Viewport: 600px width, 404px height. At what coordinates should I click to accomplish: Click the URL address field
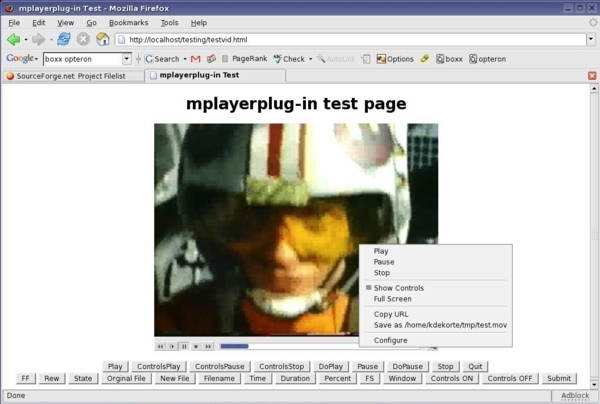tap(351, 39)
